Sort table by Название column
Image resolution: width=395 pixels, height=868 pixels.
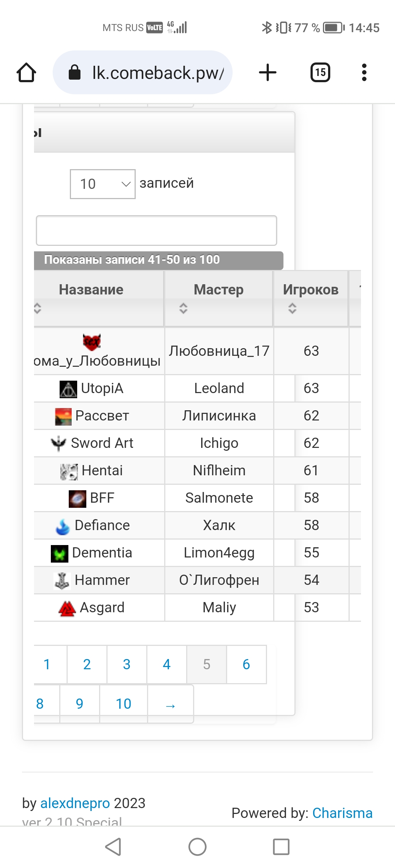[91, 290]
